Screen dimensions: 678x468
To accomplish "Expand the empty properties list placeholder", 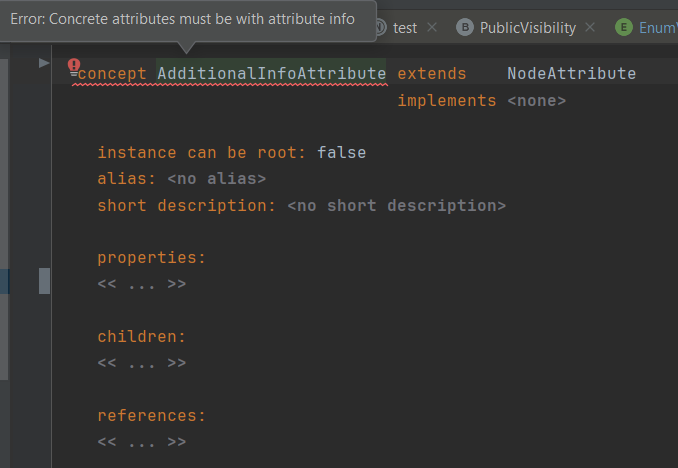I will [x=141, y=284].
